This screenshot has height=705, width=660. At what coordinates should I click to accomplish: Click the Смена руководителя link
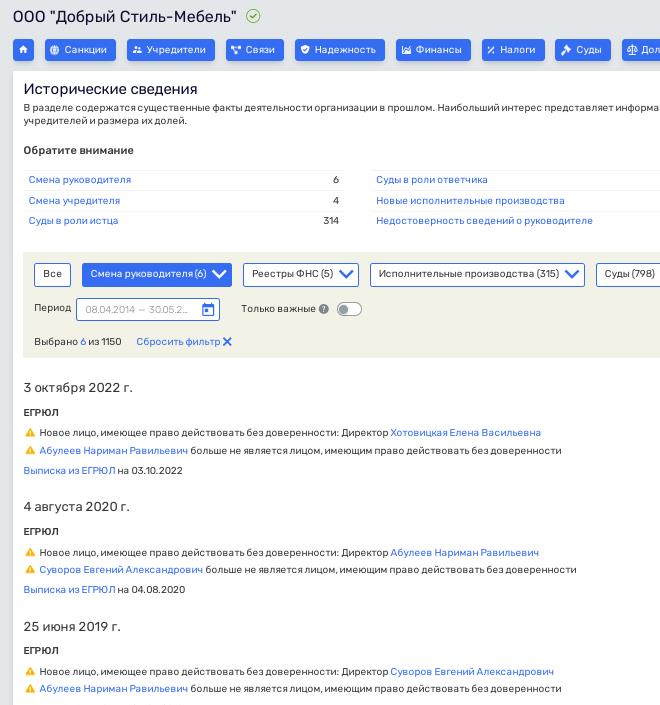coord(80,180)
